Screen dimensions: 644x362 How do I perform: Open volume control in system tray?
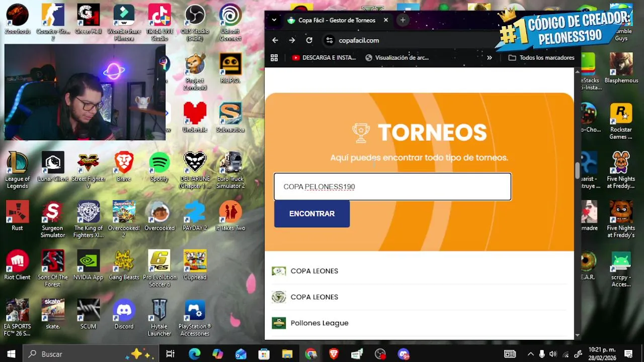[x=553, y=354]
